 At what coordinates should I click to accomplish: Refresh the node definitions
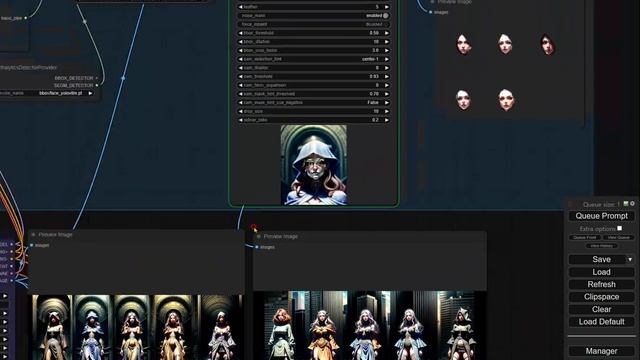coord(601,284)
